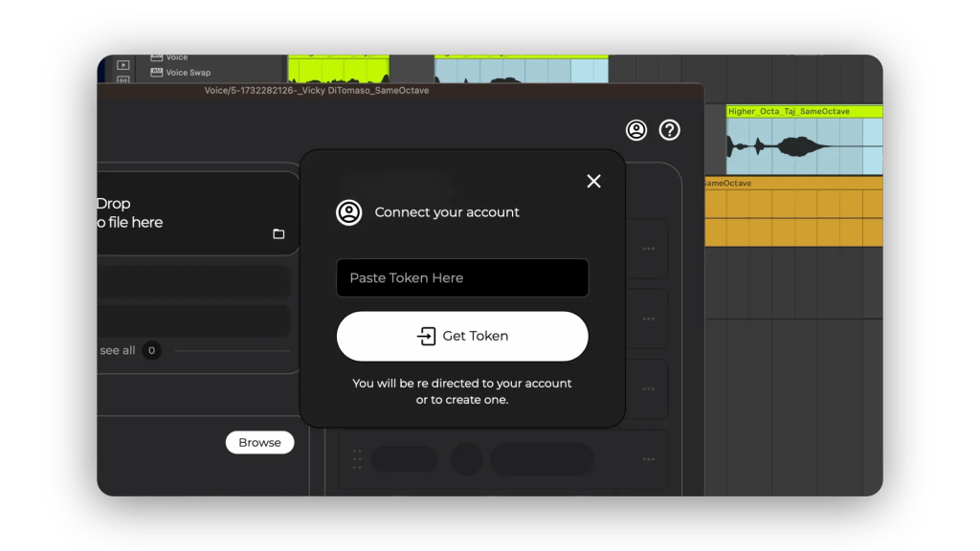The width and height of the screenshot is (980, 551).
Task: Close the Connect your account dialog
Action: coord(593,181)
